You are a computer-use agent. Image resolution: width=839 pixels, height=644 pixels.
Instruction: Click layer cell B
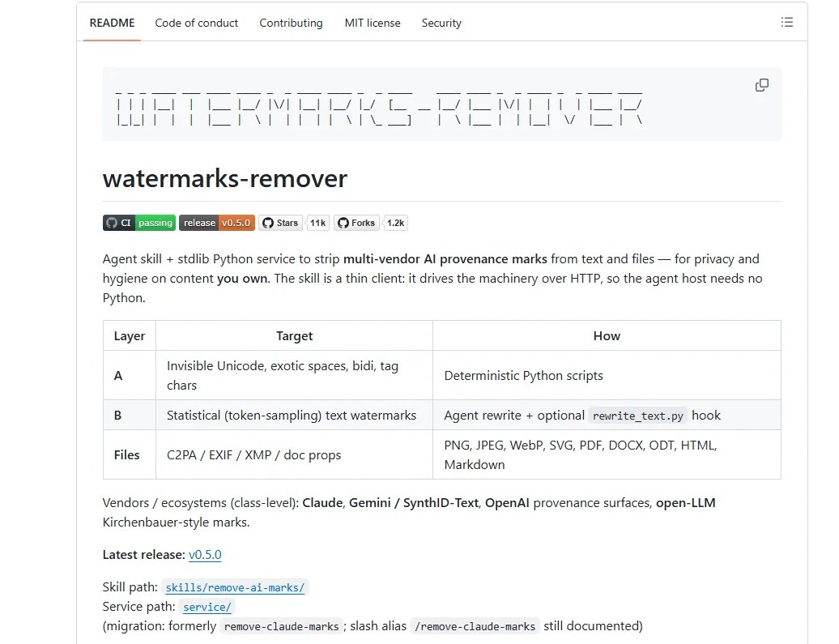[130, 415]
